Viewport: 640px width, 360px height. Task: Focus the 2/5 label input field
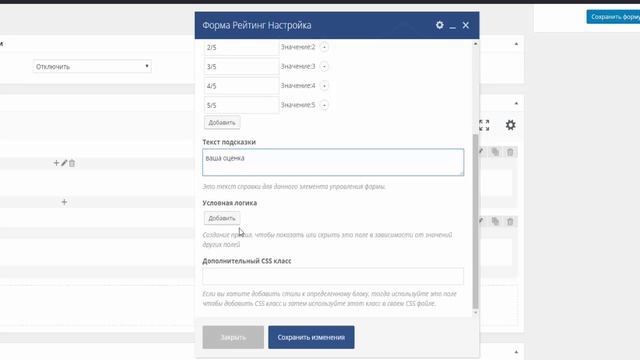coord(241,47)
